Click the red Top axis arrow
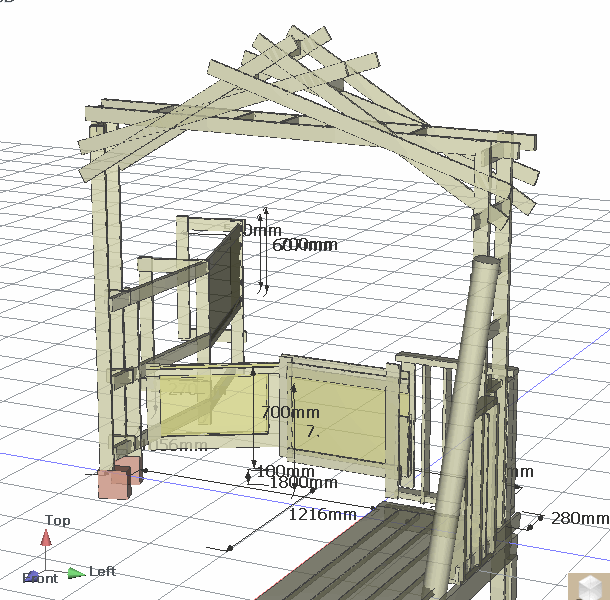 coord(45,539)
